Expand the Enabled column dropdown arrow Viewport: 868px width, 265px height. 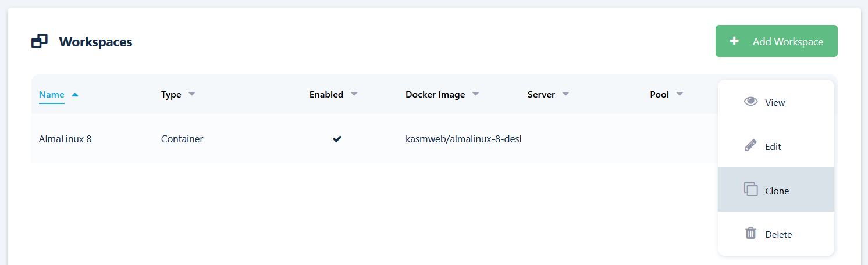(x=354, y=94)
